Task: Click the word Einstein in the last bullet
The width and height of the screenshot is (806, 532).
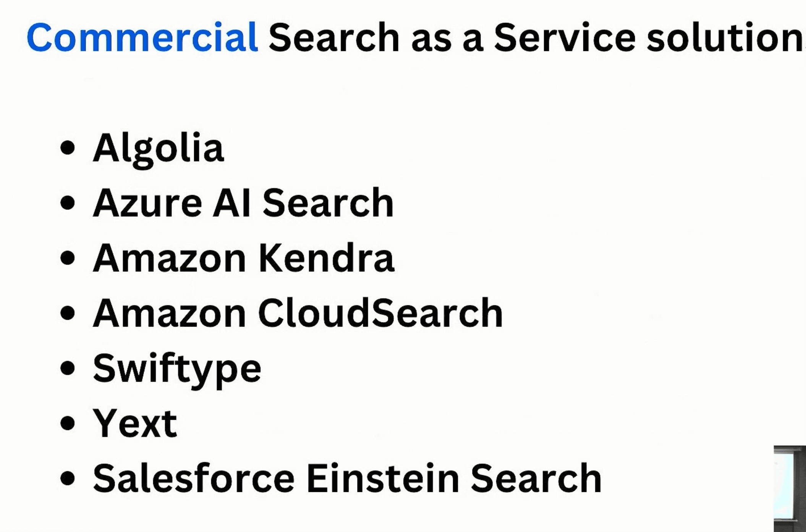Action: click(383, 478)
